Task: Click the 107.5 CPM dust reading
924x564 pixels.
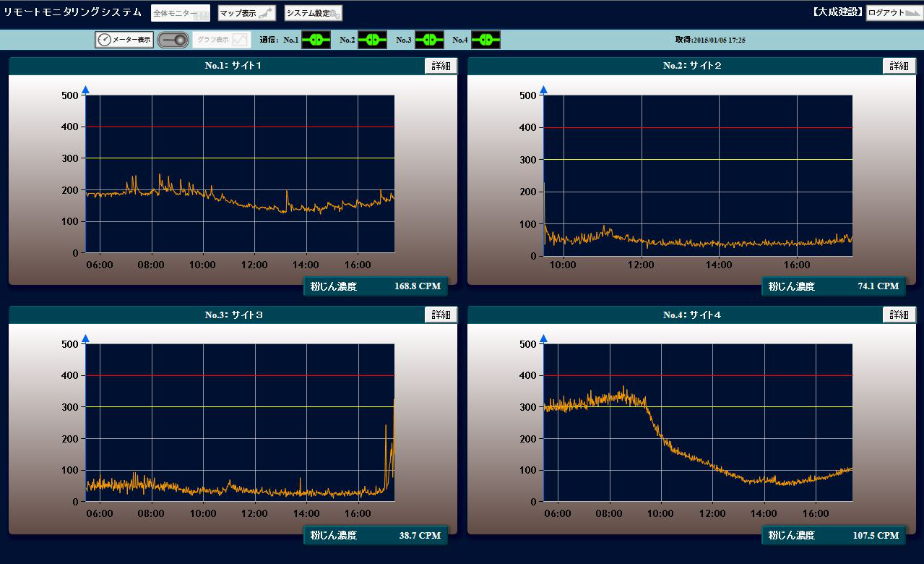Action: 876,536
